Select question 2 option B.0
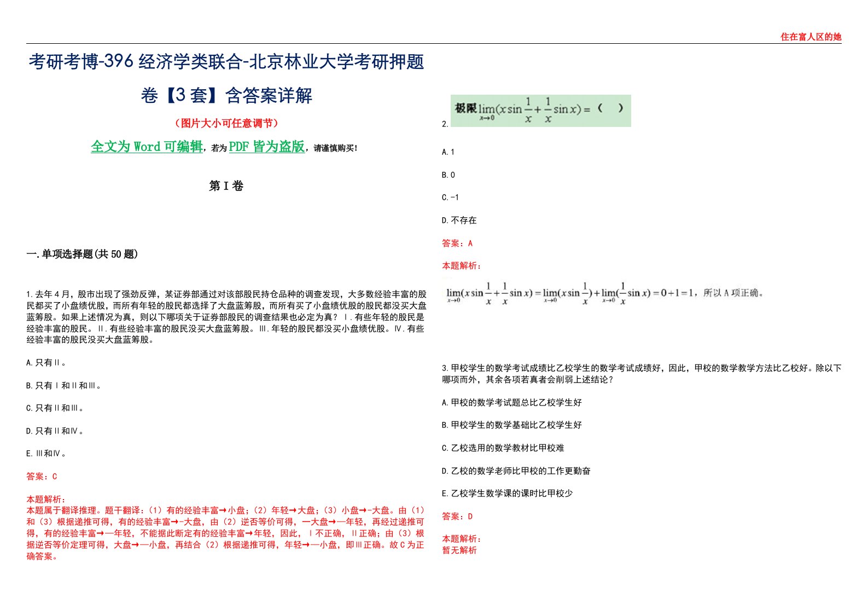 448,175
